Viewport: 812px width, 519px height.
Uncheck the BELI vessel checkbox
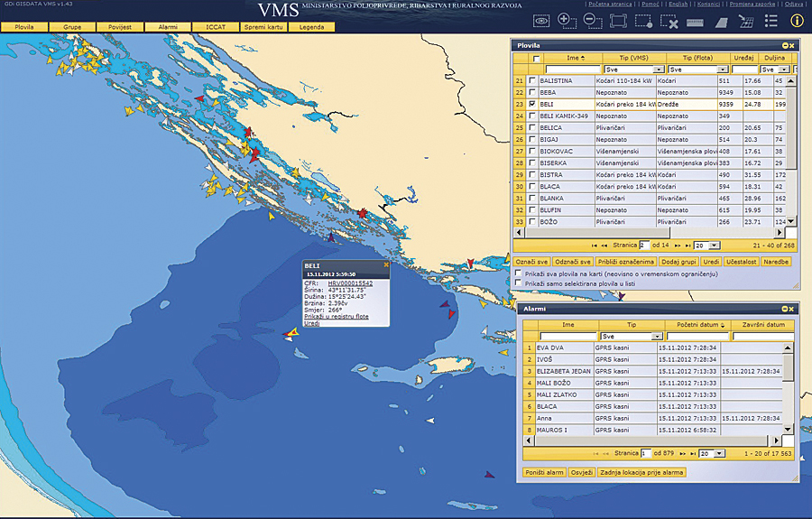pyautogui.click(x=533, y=104)
